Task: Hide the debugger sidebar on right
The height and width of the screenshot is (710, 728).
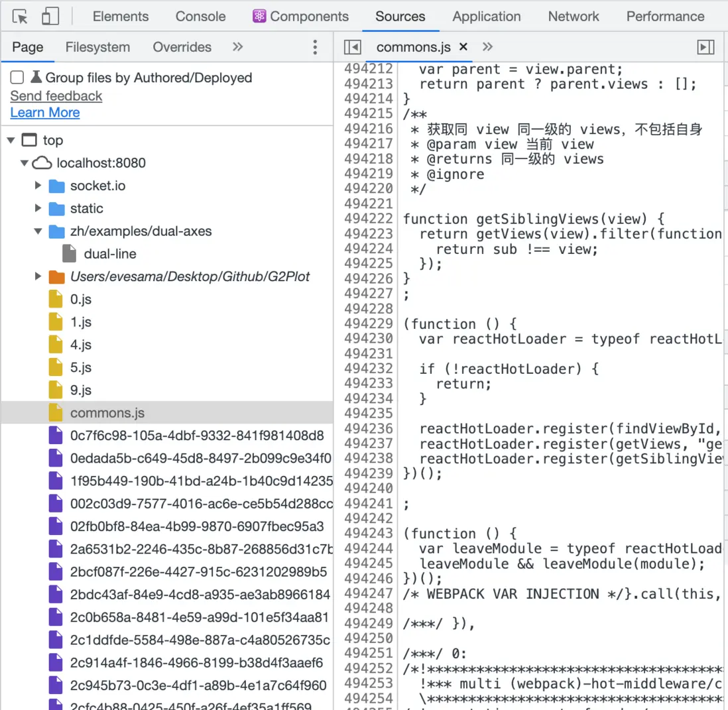Action: point(706,47)
